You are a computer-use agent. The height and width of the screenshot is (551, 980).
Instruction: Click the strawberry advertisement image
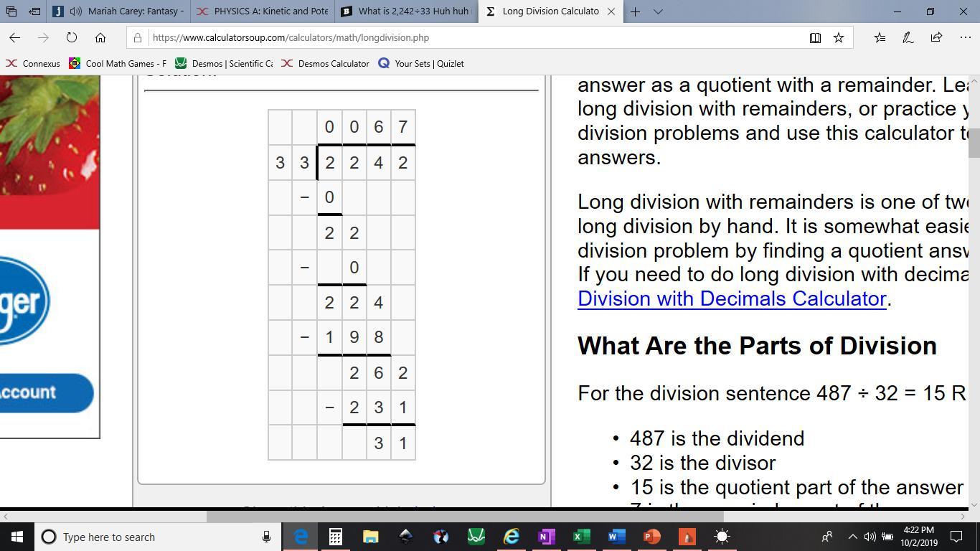[50, 136]
